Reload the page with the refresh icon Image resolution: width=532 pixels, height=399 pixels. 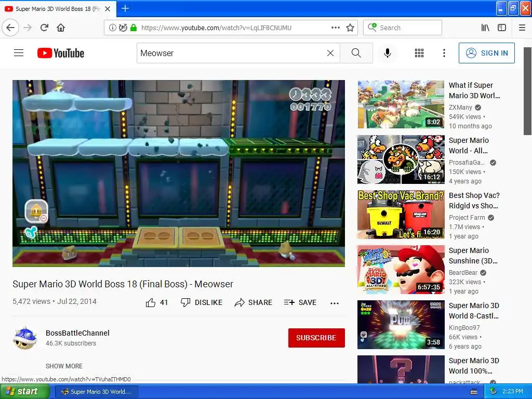[x=44, y=28]
